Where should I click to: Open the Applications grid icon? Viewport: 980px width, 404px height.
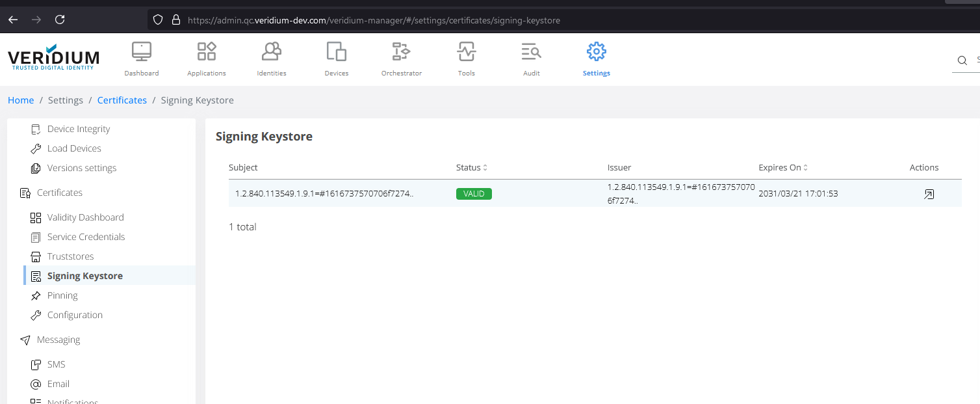click(207, 51)
